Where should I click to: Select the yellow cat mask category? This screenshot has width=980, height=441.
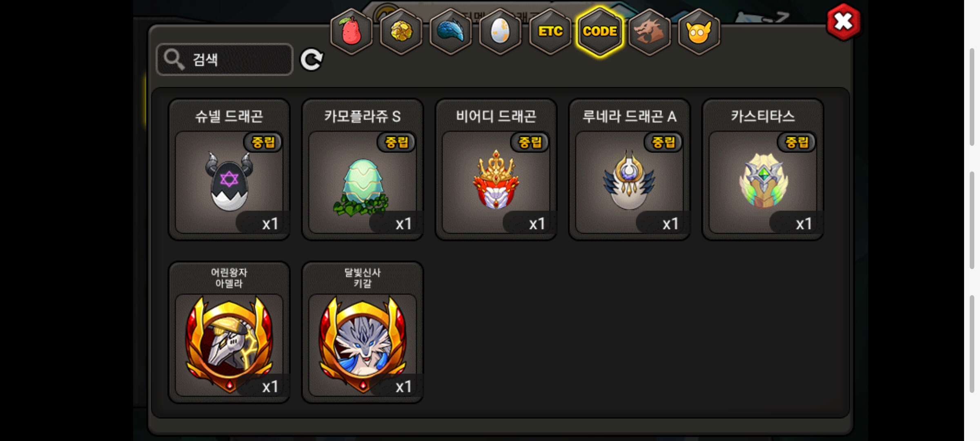pyautogui.click(x=699, y=32)
